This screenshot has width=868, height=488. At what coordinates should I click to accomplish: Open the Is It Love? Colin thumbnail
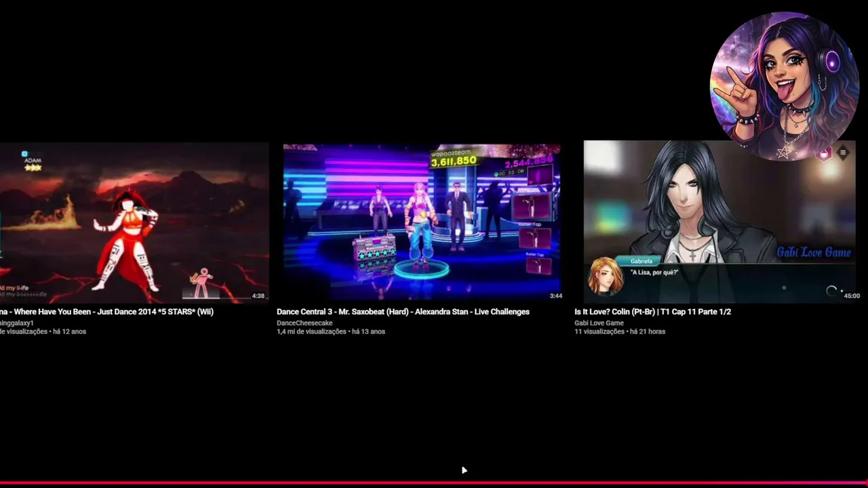pos(719,221)
